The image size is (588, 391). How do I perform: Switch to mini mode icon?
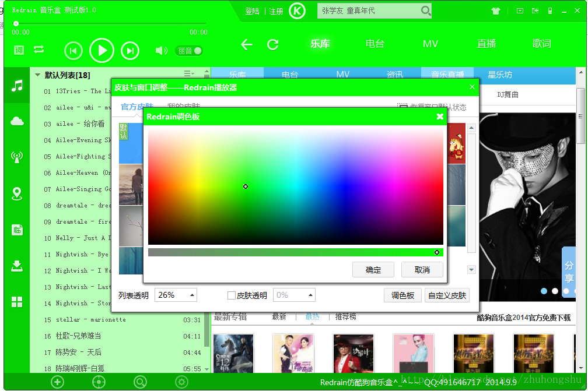535,11
